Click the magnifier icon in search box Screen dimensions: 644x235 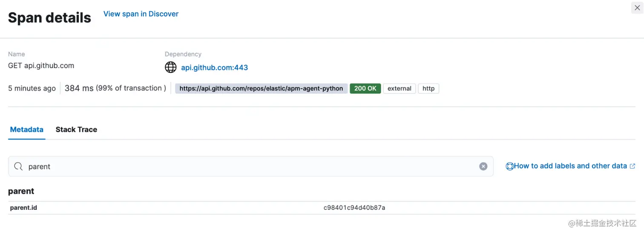tap(18, 166)
